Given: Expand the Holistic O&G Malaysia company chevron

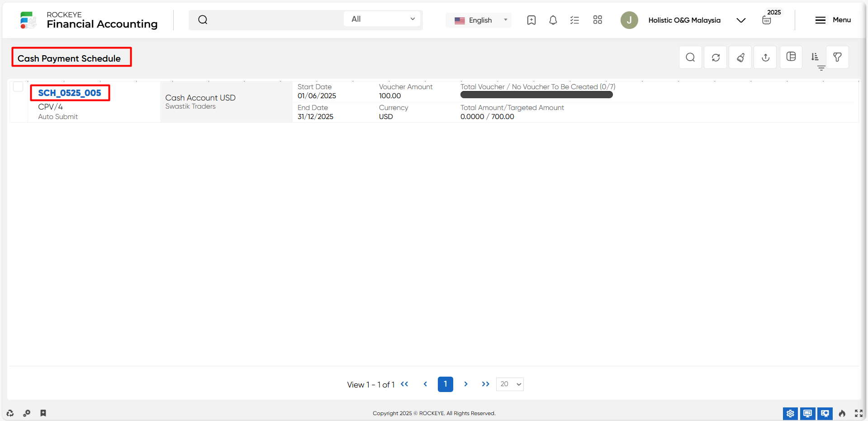Looking at the screenshot, I should 741,20.
